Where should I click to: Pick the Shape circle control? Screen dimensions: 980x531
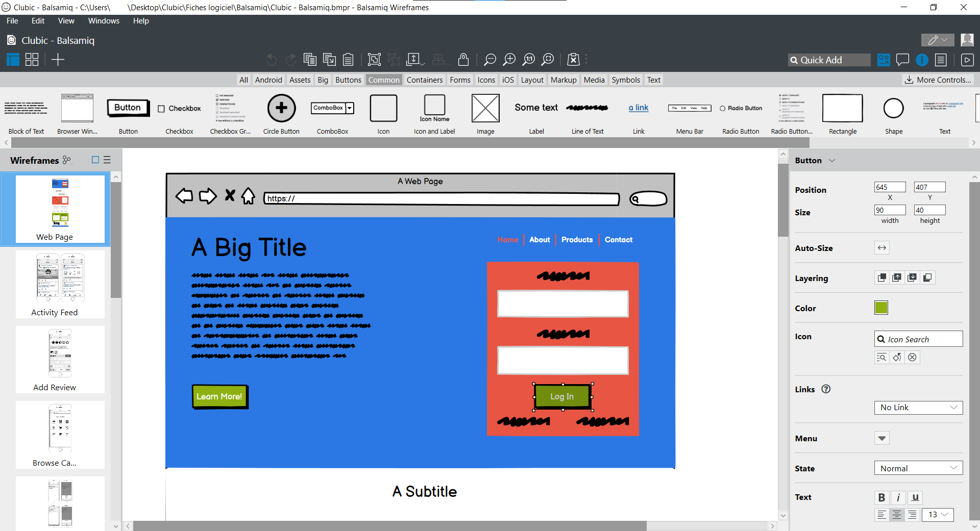(894, 114)
